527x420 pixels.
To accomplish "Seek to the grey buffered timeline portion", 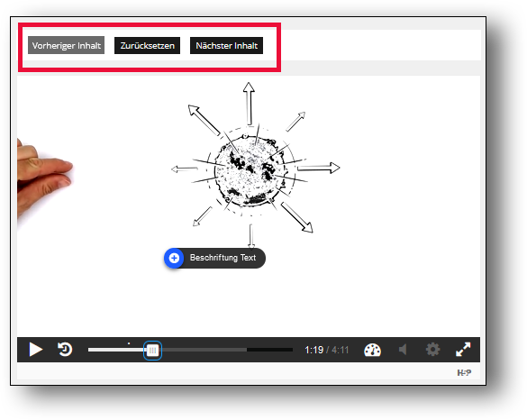I will (x=204, y=350).
